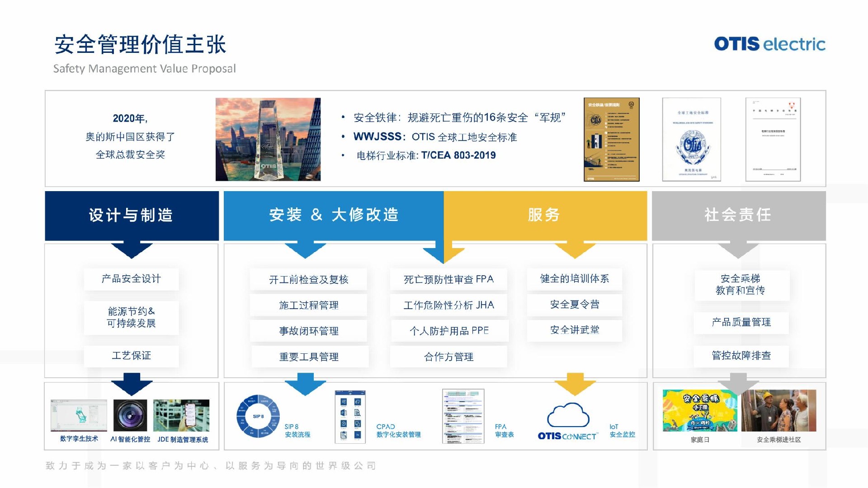Select the community safety visit photo
This screenshot has width=868, height=488.
coord(779,411)
